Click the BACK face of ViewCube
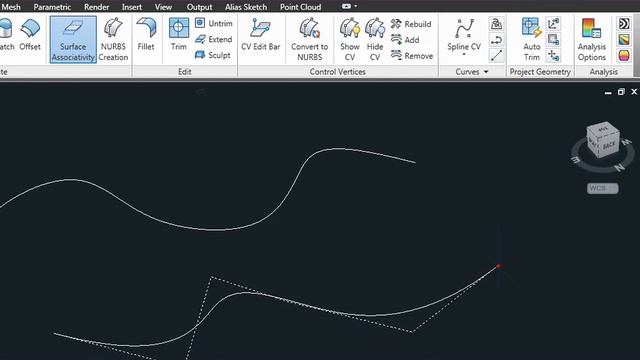This screenshot has height=360, width=640. point(609,145)
